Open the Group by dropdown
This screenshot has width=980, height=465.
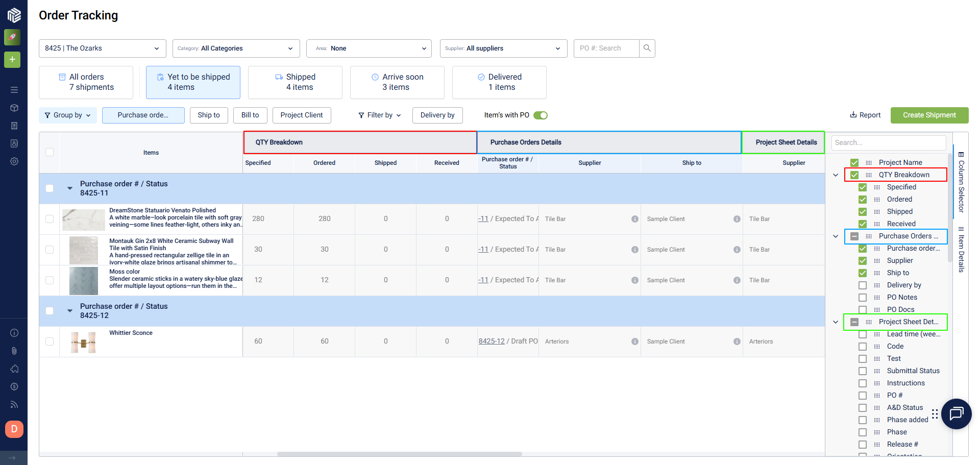click(68, 115)
